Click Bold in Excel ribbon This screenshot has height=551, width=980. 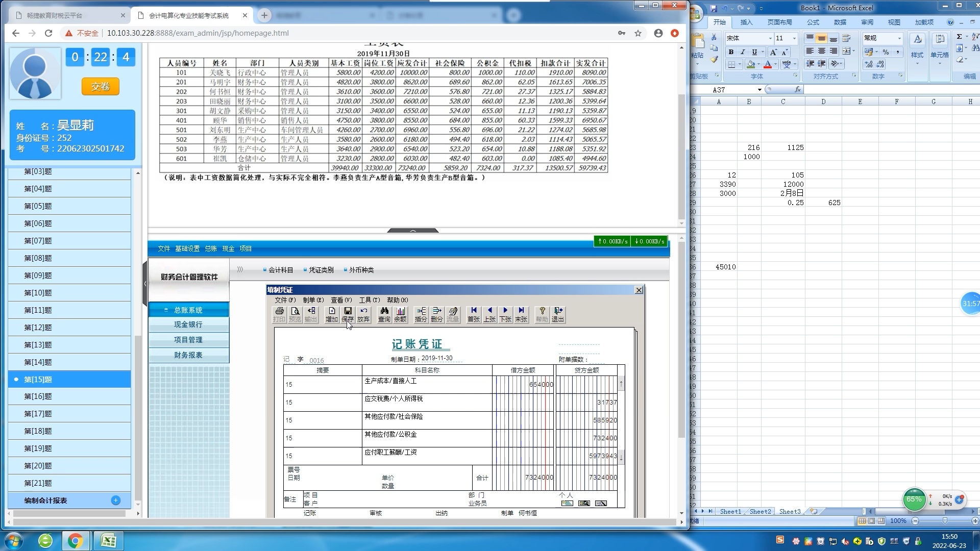coord(731,52)
